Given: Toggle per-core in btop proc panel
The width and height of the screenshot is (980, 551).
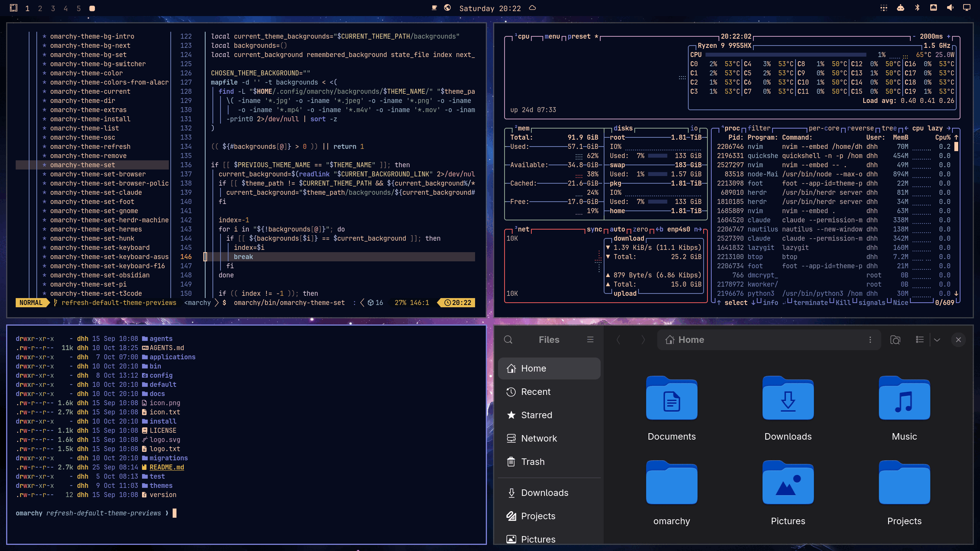Looking at the screenshot, I should 824,128.
